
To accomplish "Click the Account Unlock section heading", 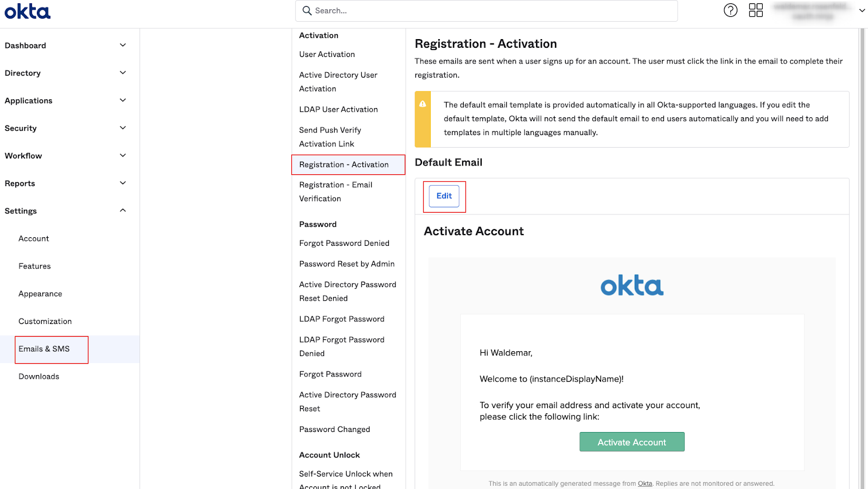I will [x=329, y=455].
